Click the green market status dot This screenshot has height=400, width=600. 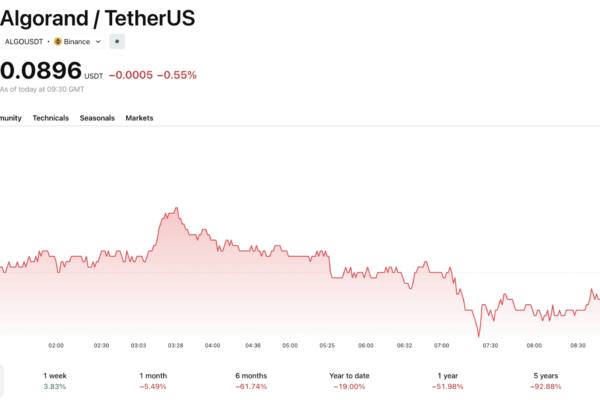pos(117,42)
